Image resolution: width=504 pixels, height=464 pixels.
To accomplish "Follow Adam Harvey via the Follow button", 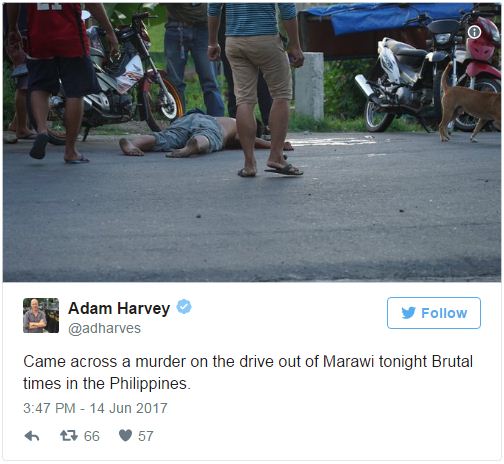I will pyautogui.click(x=434, y=313).
